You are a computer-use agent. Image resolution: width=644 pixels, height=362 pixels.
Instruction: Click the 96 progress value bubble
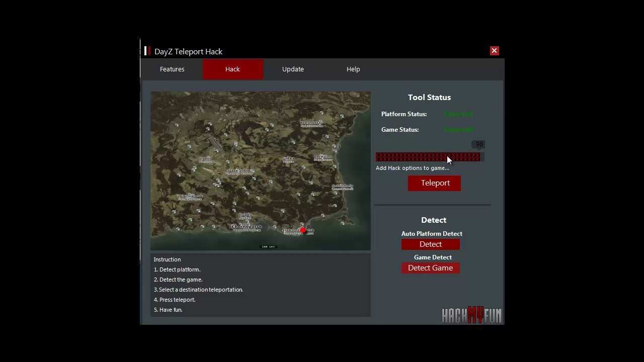pos(479,144)
